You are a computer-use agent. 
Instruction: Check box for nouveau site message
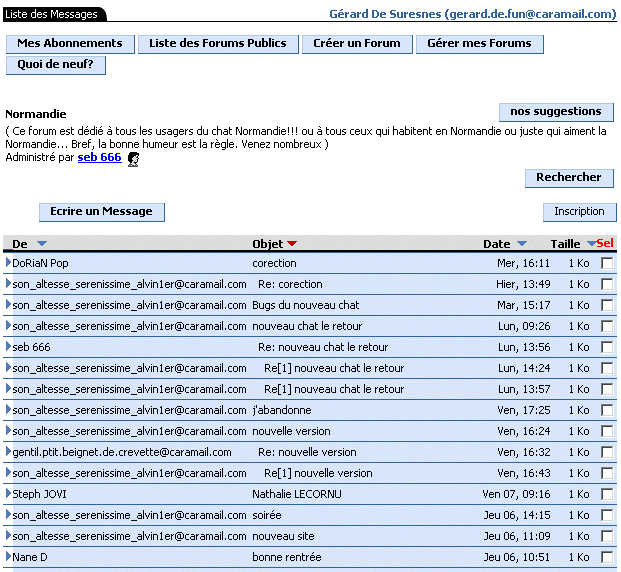(607, 536)
